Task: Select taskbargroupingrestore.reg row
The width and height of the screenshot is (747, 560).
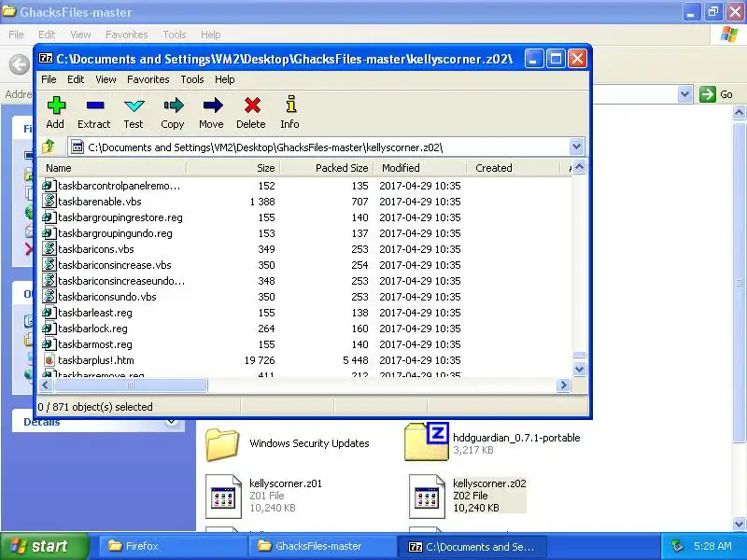Action: (305, 217)
